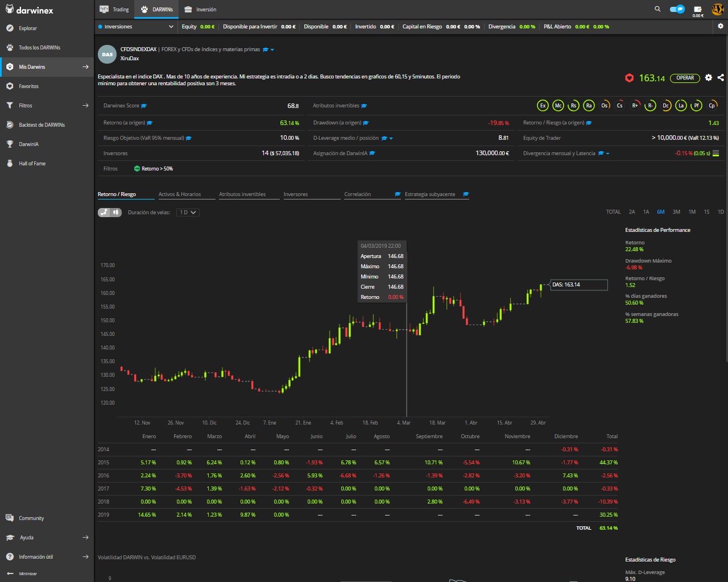Click the share icon next to OPERAR
This screenshot has width=728, height=582.
click(721, 78)
